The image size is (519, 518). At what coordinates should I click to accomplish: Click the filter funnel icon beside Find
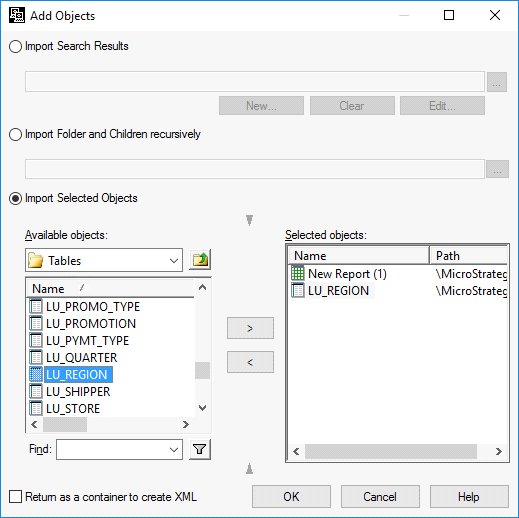click(x=200, y=449)
